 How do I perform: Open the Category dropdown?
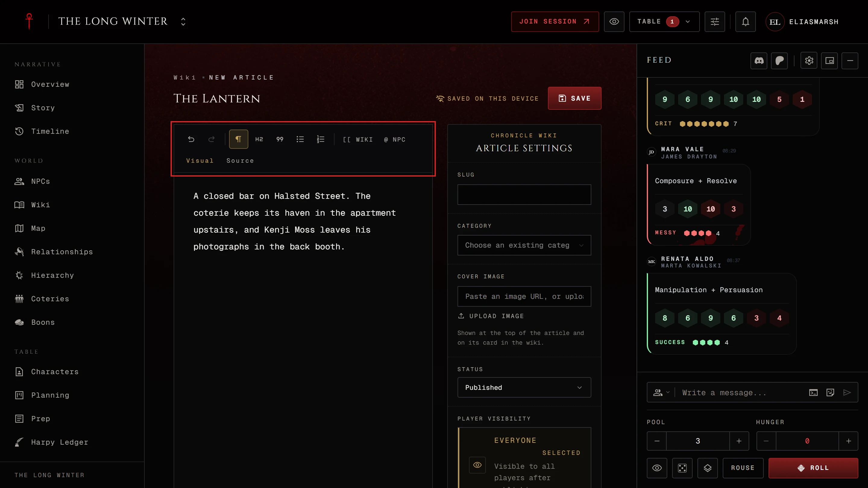tap(524, 245)
